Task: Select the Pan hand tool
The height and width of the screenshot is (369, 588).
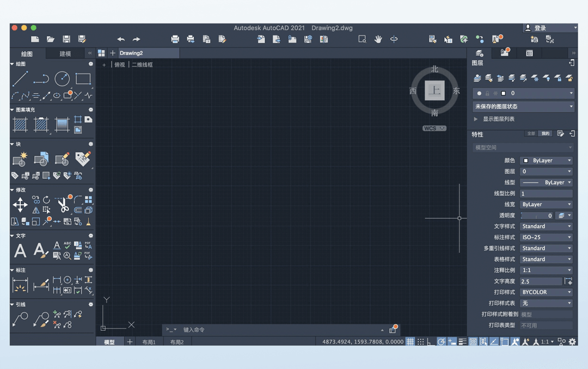Action: (378, 39)
